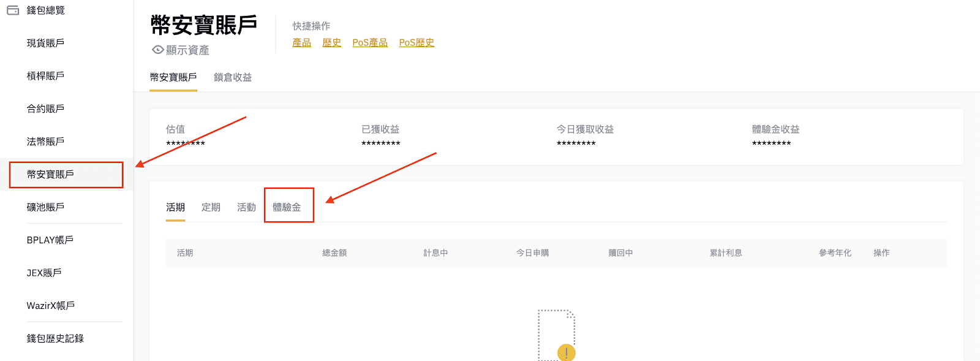Click the 估值 label

pos(175,129)
